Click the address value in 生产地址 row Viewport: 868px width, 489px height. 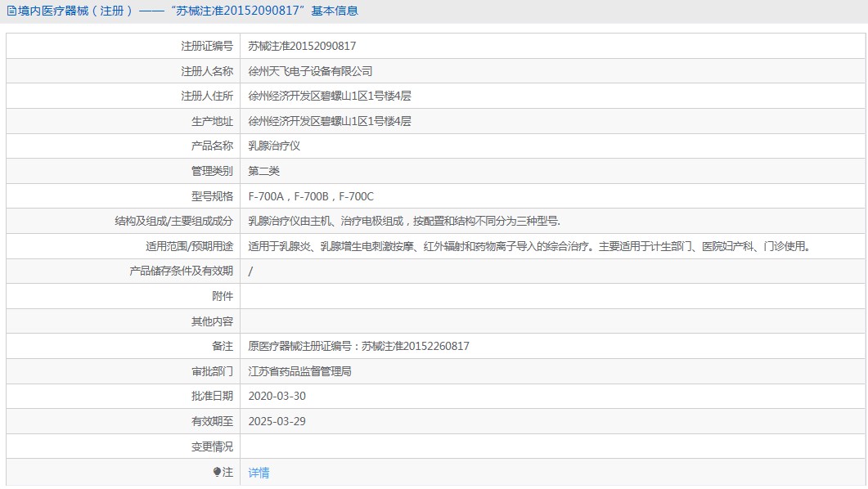pos(330,121)
